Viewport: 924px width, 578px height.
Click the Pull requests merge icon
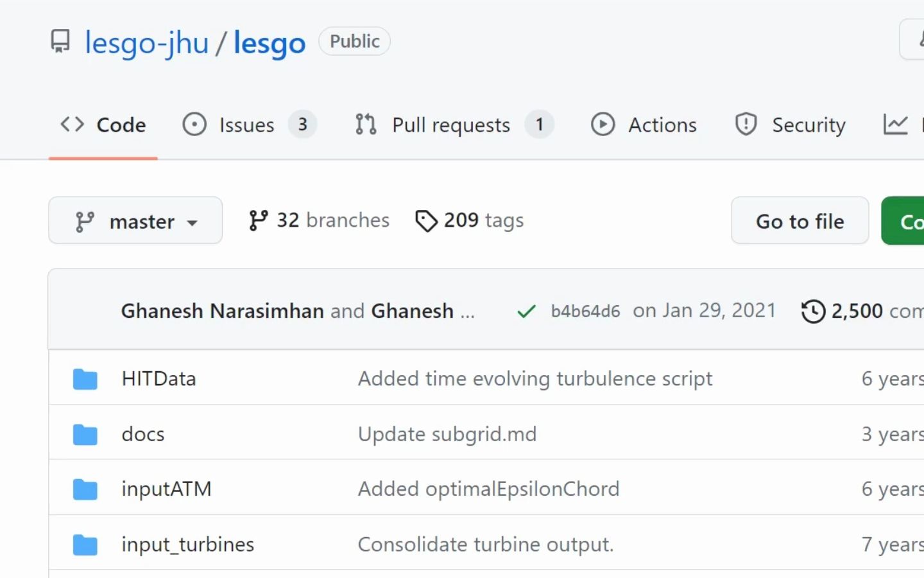pyautogui.click(x=366, y=124)
